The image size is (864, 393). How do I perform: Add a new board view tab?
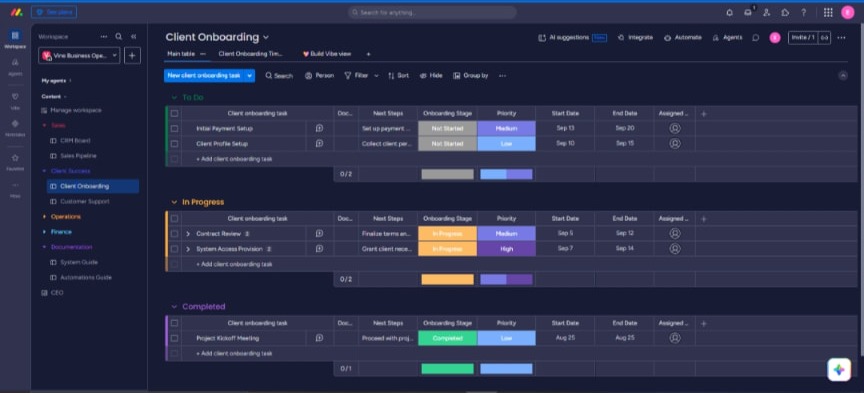point(369,54)
